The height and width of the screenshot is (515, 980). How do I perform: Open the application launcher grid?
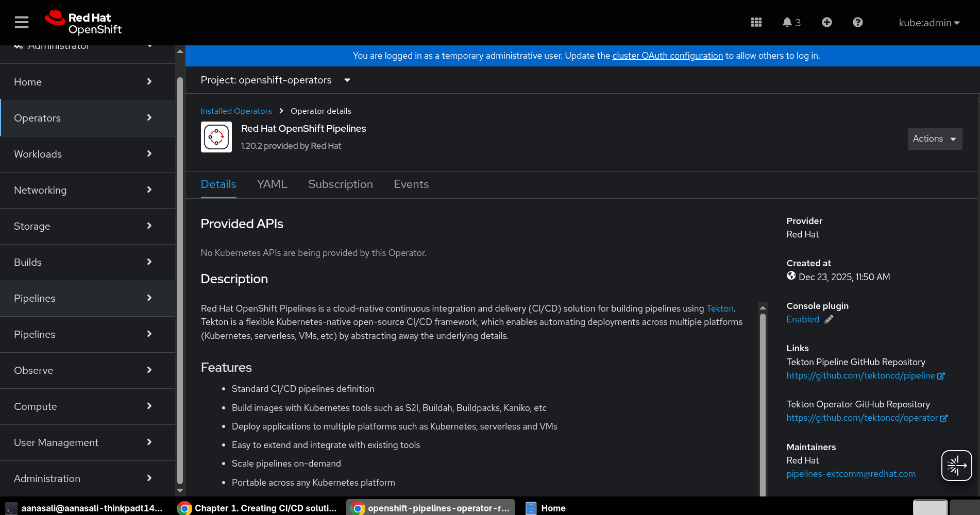(x=756, y=22)
